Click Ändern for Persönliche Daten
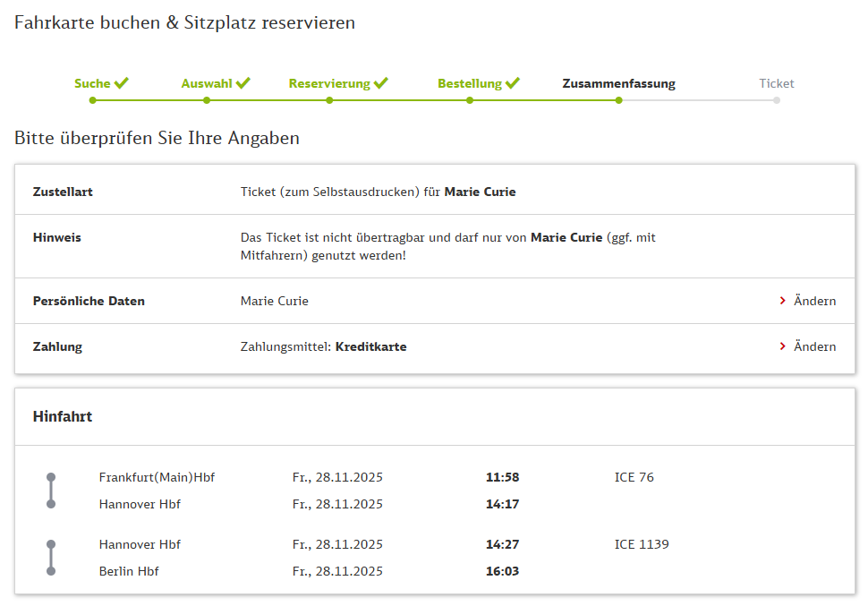 click(814, 301)
